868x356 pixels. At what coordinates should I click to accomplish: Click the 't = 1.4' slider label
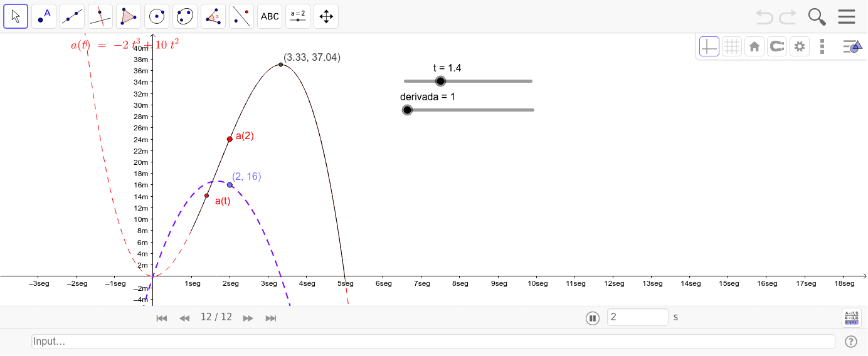pyautogui.click(x=447, y=68)
